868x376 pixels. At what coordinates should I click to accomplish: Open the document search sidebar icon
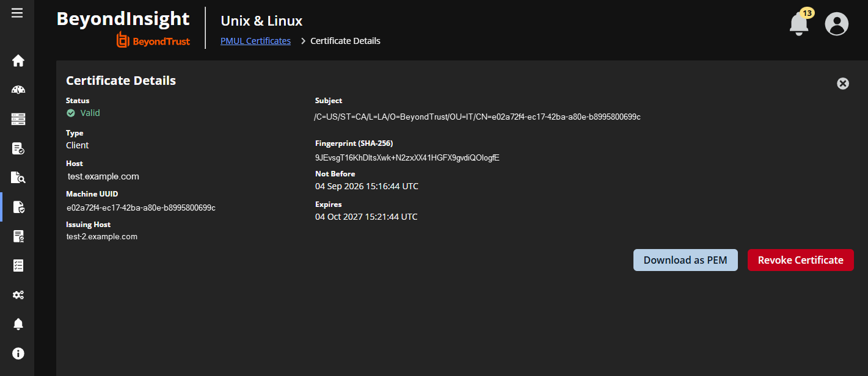18,178
